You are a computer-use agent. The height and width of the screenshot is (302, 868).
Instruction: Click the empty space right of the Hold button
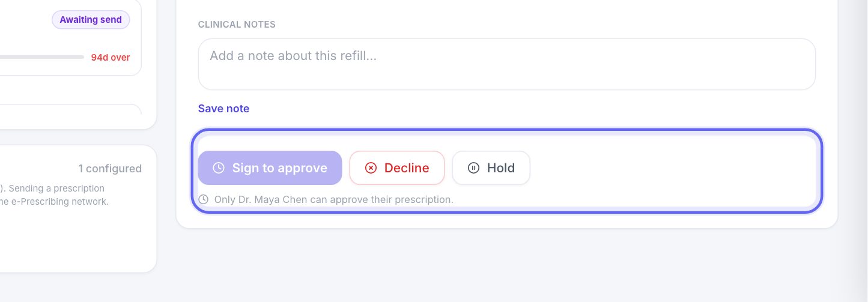[x=673, y=168]
